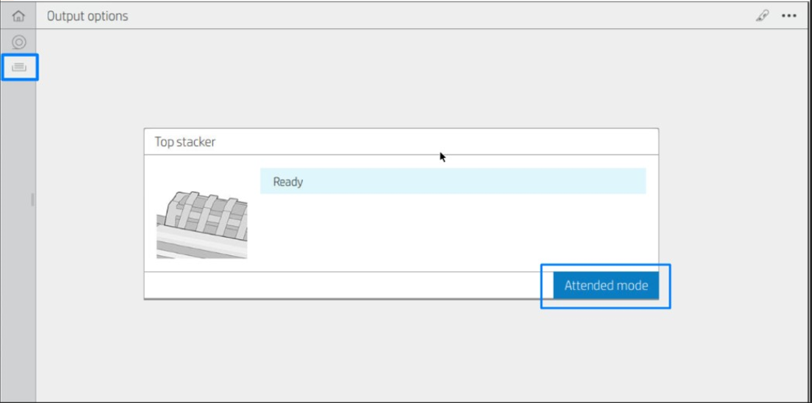Select the output stacker sidebar icon
Viewport: 812px width, 403px height.
click(18, 68)
